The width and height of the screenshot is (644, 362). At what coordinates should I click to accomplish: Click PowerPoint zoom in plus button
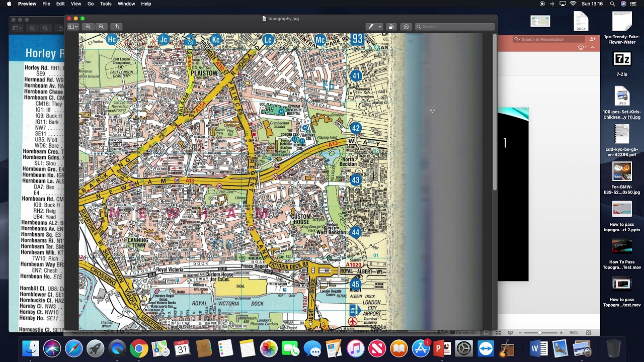[561, 333]
